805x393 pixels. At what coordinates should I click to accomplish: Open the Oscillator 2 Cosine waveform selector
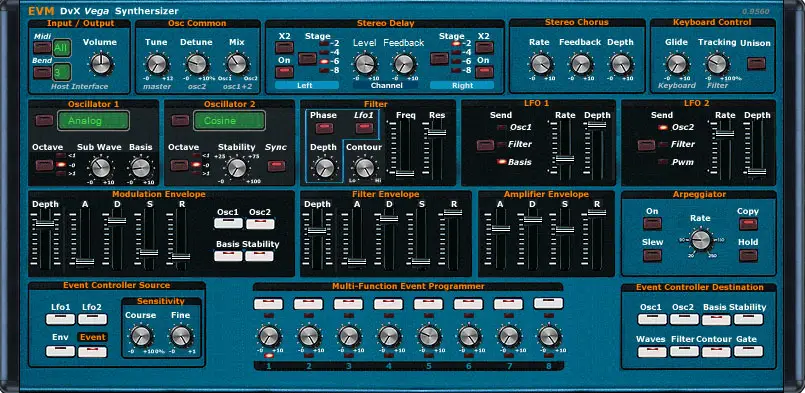click(229, 121)
